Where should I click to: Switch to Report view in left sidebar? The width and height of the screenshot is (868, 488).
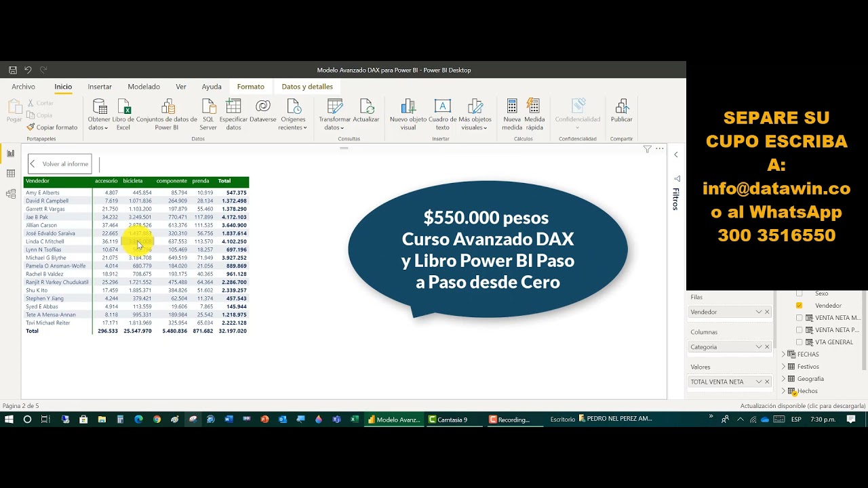coord(11,154)
